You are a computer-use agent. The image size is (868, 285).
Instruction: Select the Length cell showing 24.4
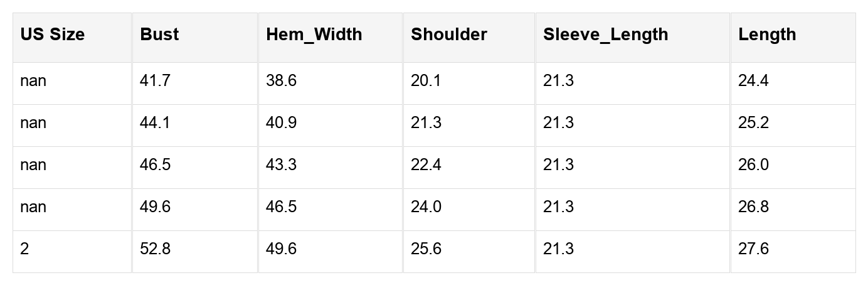click(x=753, y=81)
